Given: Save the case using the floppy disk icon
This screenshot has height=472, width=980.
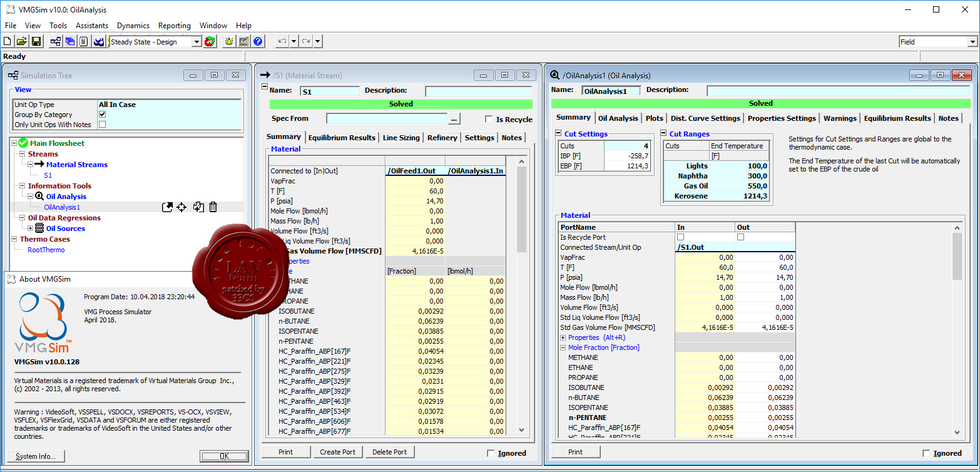Looking at the screenshot, I should click(x=36, y=41).
